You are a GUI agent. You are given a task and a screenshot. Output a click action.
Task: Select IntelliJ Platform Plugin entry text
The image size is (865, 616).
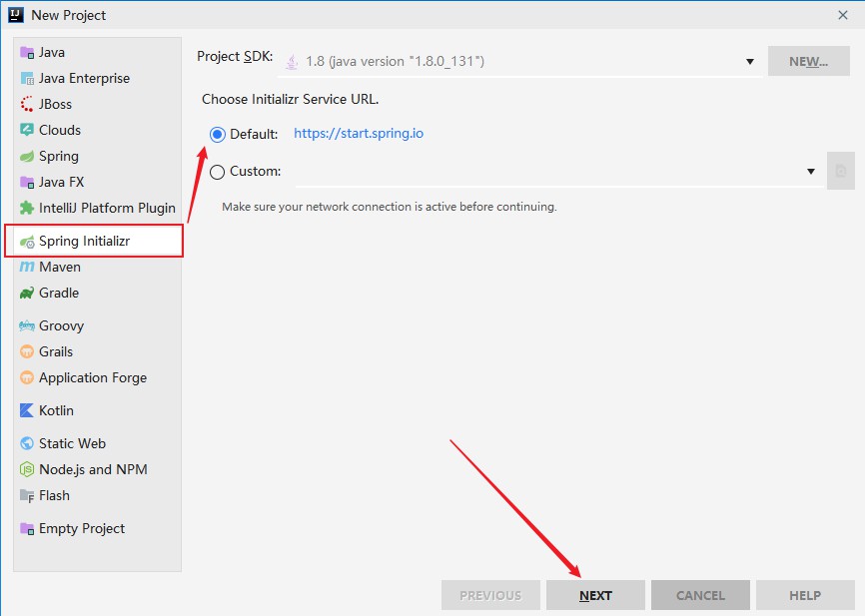click(x=107, y=208)
